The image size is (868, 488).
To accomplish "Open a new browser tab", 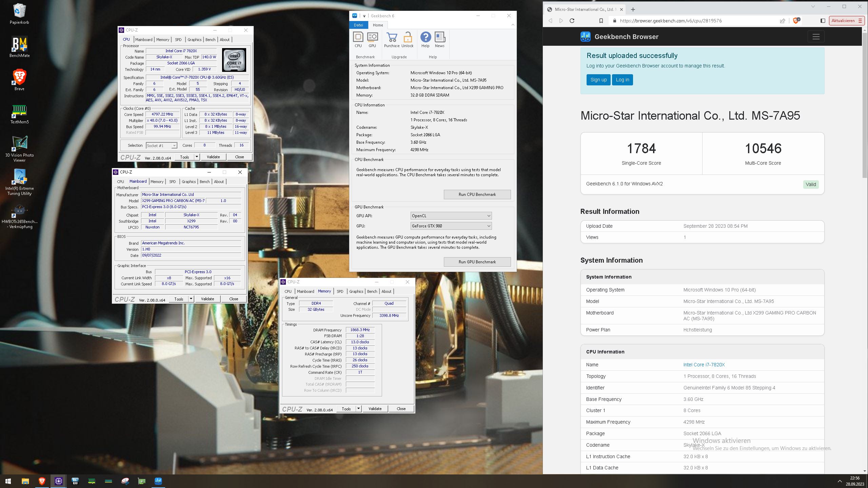I will pyautogui.click(x=633, y=9).
